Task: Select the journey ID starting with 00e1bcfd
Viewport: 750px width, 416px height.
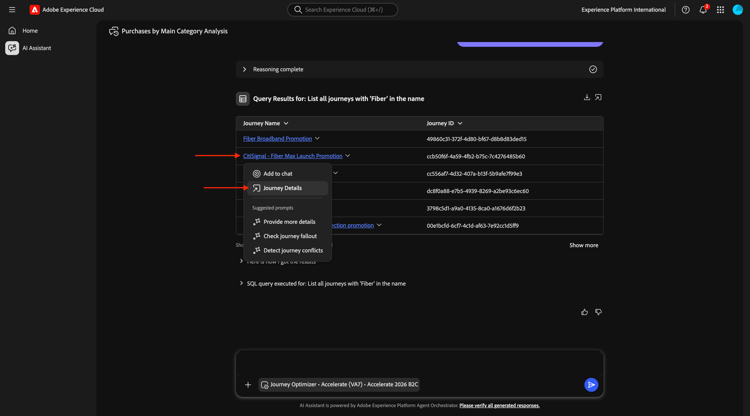Action: tap(473, 226)
